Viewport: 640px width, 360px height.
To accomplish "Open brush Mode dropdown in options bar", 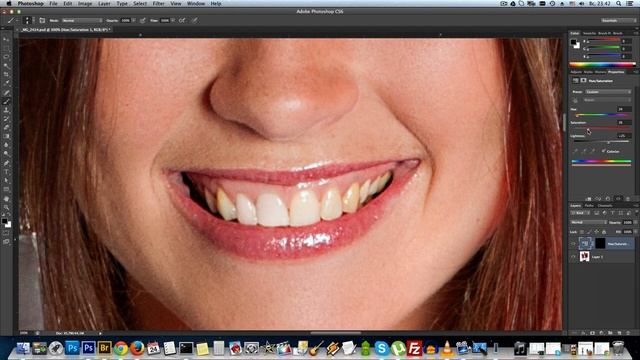I will (82, 20).
